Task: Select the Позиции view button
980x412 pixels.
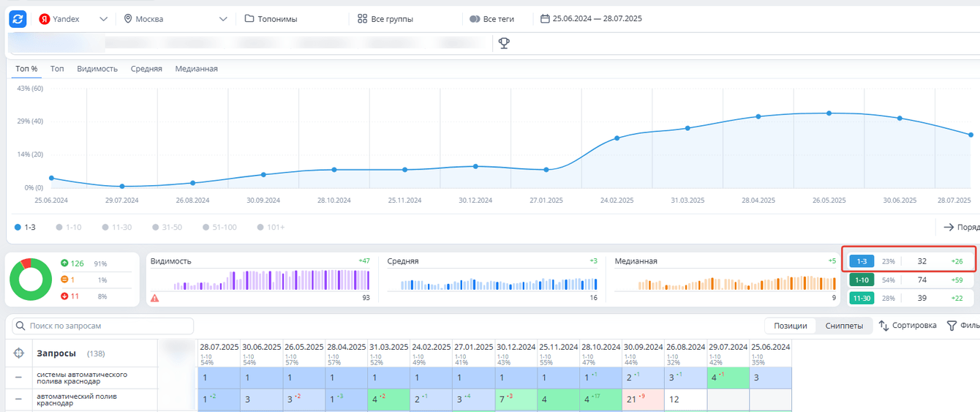Action: tap(791, 326)
